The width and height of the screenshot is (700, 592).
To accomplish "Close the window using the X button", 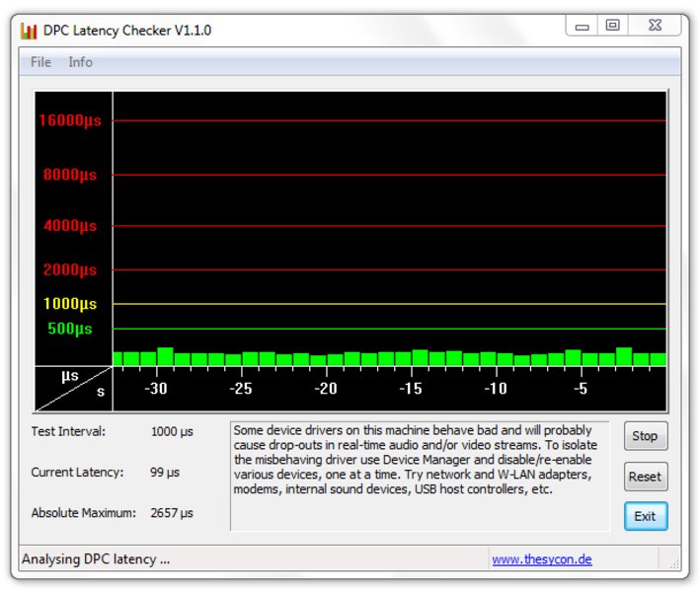I will 654,27.
